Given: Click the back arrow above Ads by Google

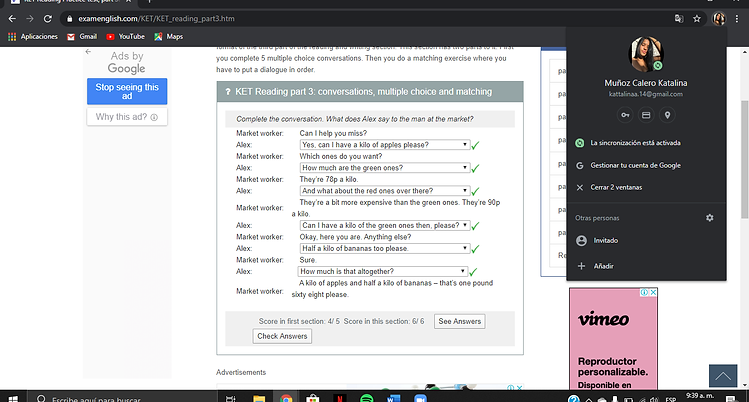Looking at the screenshot, I should tap(88, 52).
